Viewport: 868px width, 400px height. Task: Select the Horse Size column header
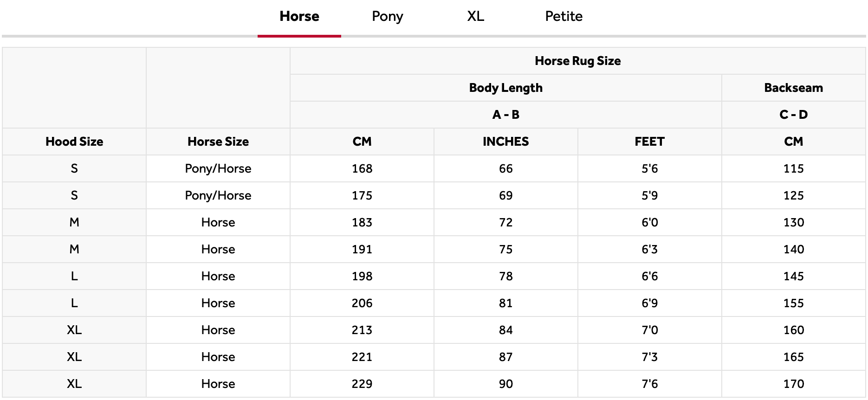click(218, 142)
